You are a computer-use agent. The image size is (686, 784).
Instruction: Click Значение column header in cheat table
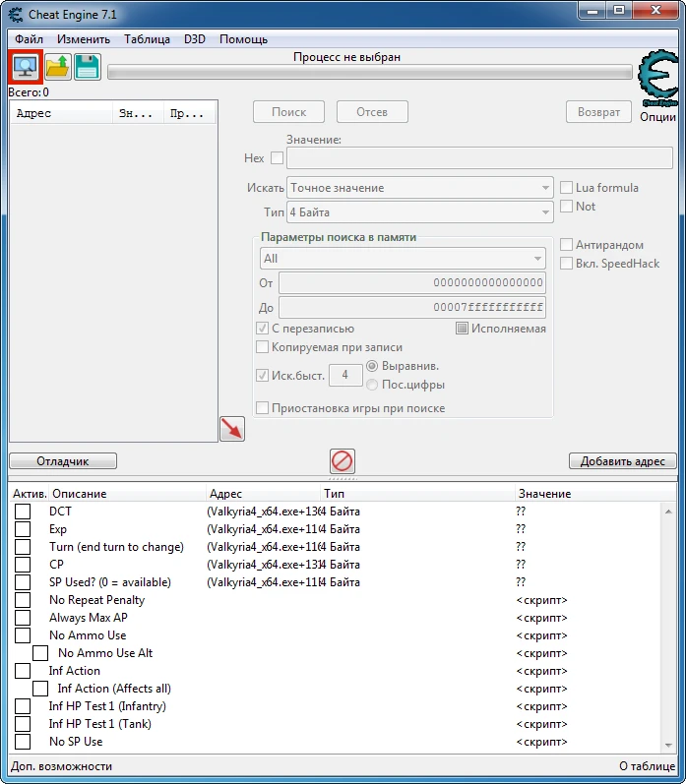pyautogui.click(x=594, y=494)
